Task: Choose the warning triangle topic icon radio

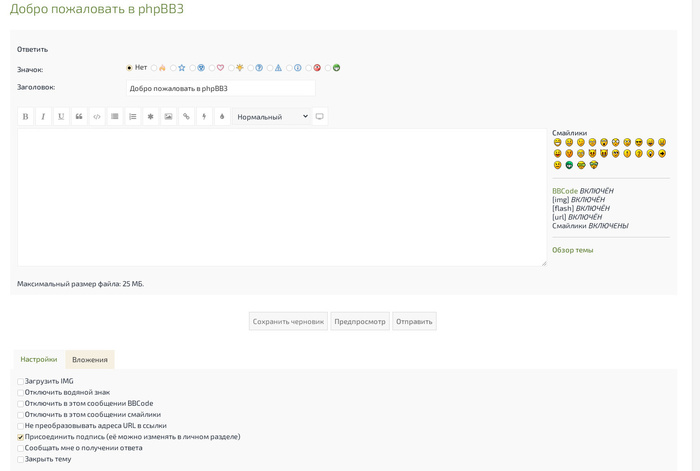Action: (x=270, y=68)
